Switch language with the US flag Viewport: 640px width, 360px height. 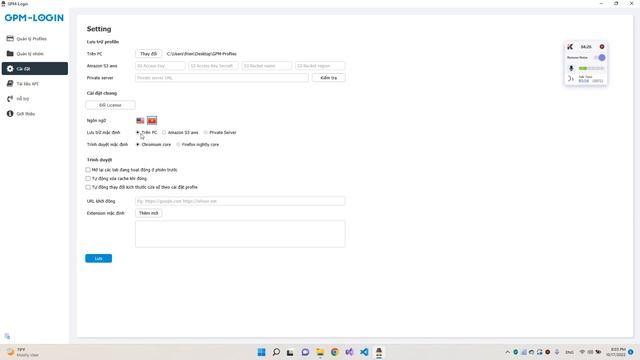pos(140,120)
